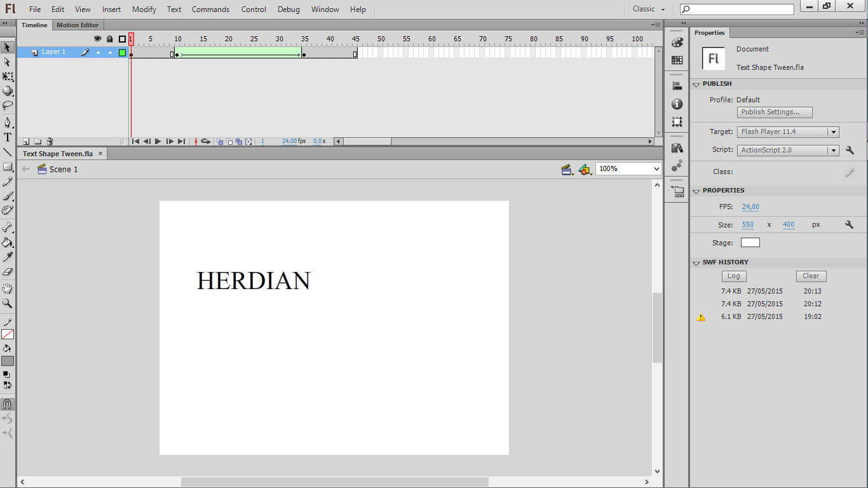Collapse the PROPERTIES section
The image size is (868, 488).
tap(696, 191)
